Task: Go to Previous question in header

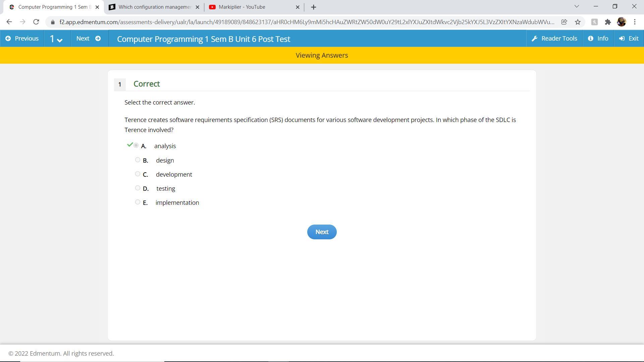Action: [x=22, y=39]
